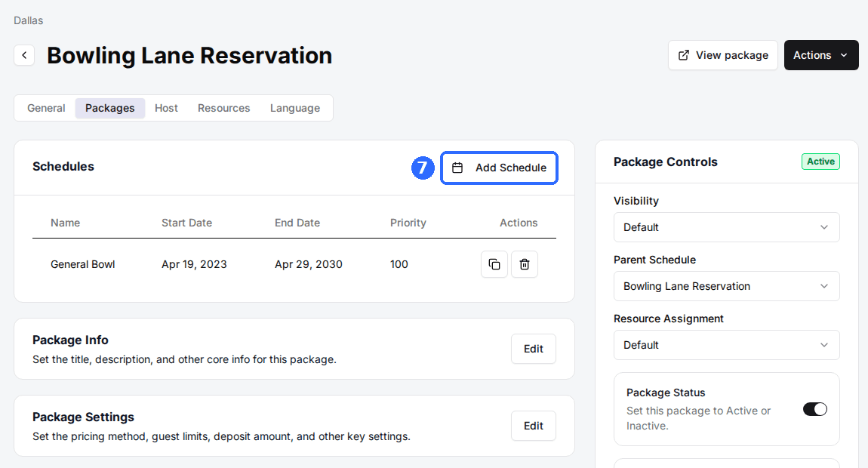868x468 pixels.
Task: Select the General Bowl schedule name
Action: pyautogui.click(x=83, y=264)
